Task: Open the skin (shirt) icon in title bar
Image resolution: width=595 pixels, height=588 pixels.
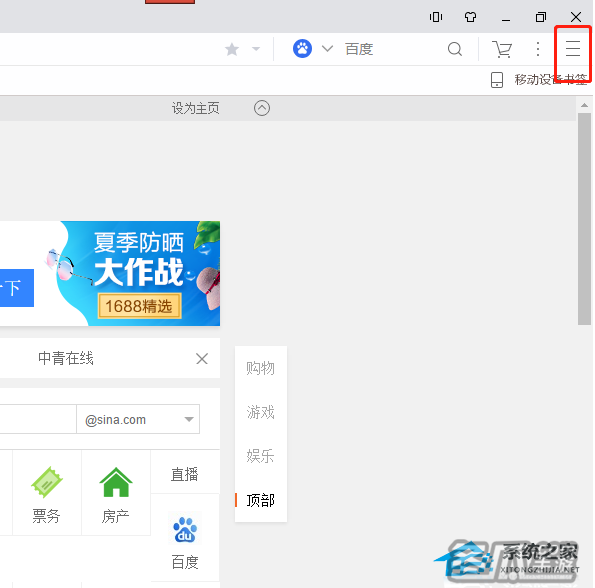Action: 471,17
